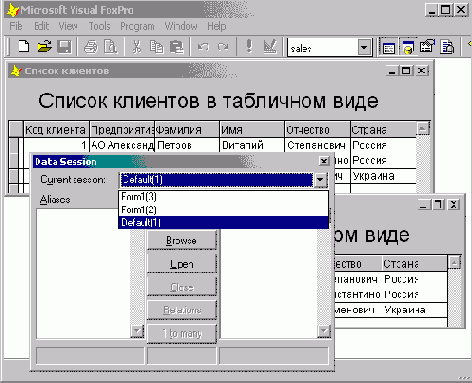Click the Степанович cell in top grid
This screenshot has width=472, height=383.
(x=317, y=145)
